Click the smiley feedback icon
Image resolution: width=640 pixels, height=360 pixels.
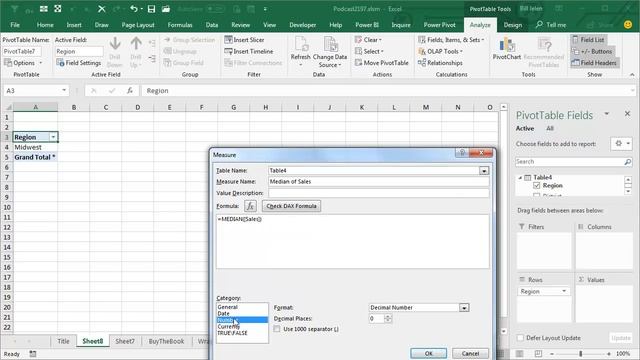pyautogui.click(x=628, y=24)
